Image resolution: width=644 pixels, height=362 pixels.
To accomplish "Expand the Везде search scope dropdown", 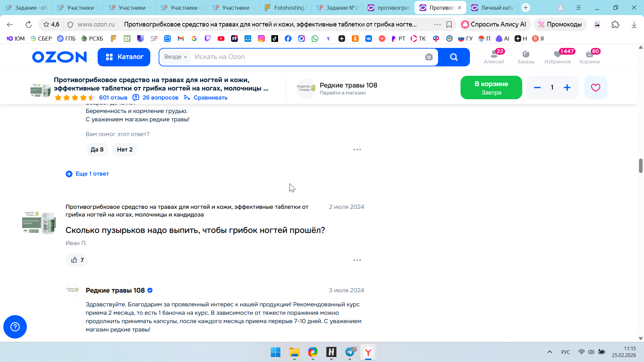I will (176, 57).
